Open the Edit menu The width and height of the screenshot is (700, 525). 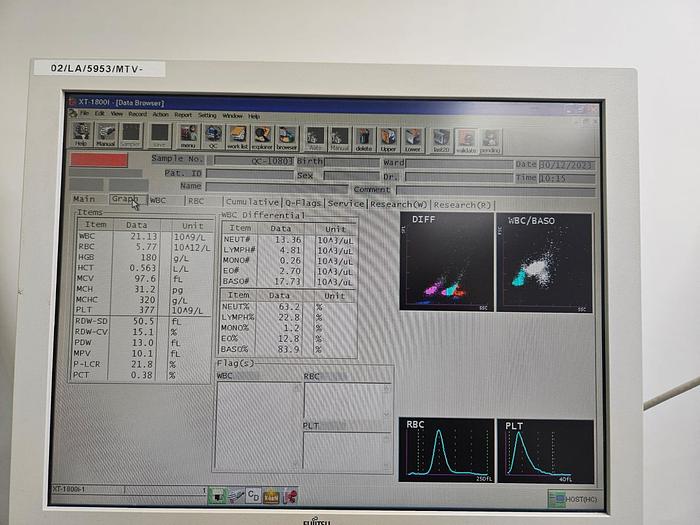pyautogui.click(x=99, y=114)
